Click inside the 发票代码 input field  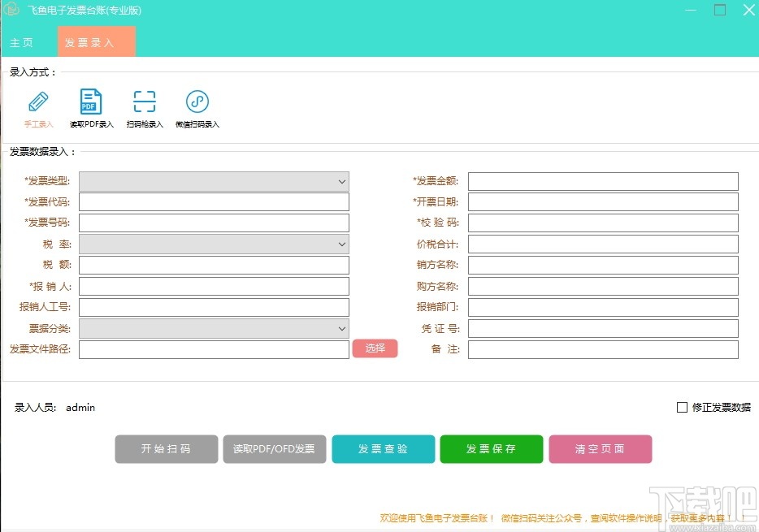pyautogui.click(x=213, y=201)
